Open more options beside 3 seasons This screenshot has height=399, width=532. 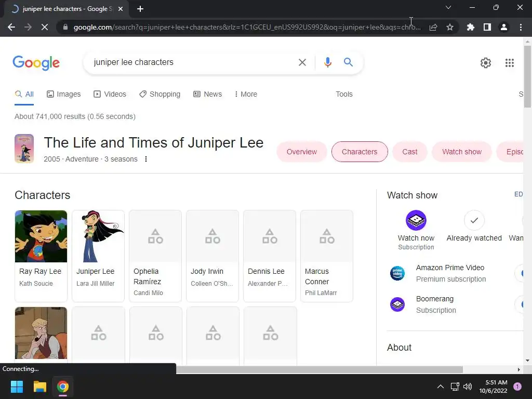146,159
